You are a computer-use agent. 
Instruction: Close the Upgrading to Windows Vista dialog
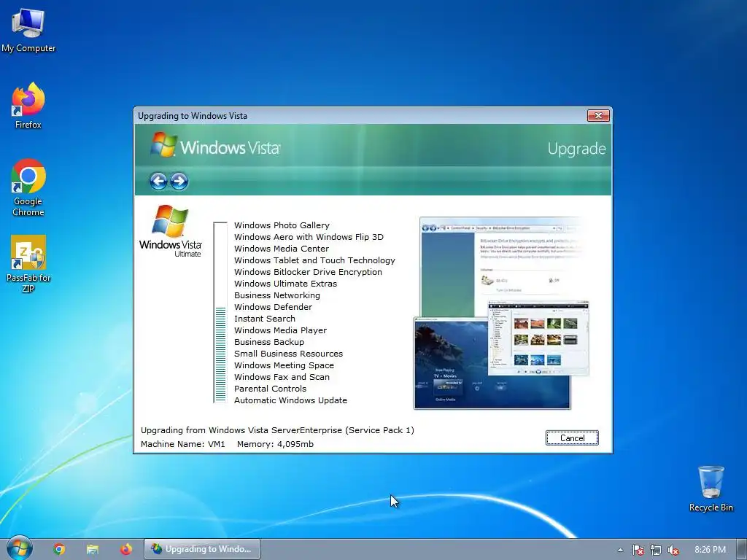598,115
